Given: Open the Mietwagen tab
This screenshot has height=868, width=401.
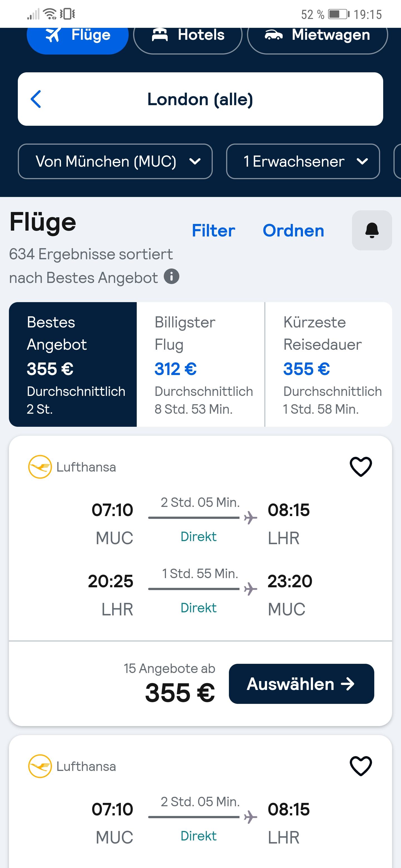Looking at the screenshot, I should (317, 36).
